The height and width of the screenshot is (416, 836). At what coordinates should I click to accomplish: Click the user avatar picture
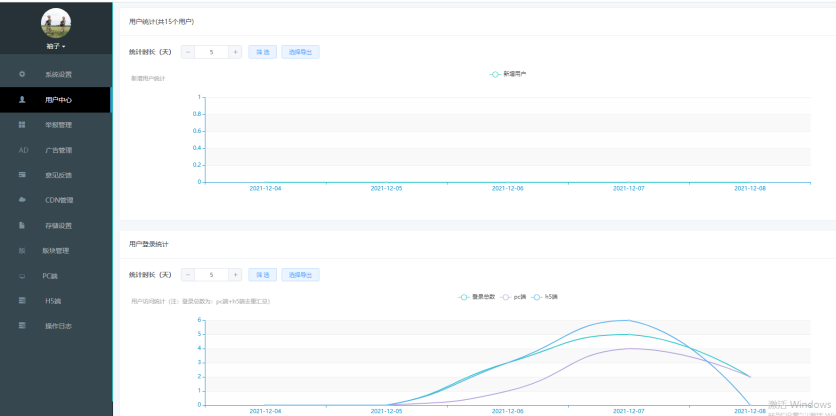coord(56,22)
